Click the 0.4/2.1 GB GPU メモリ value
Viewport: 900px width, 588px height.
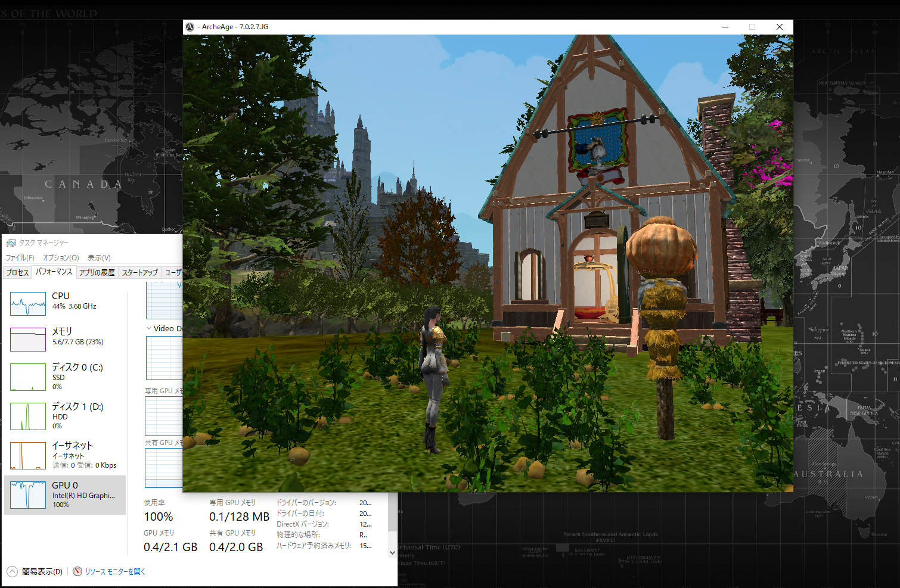click(170, 547)
